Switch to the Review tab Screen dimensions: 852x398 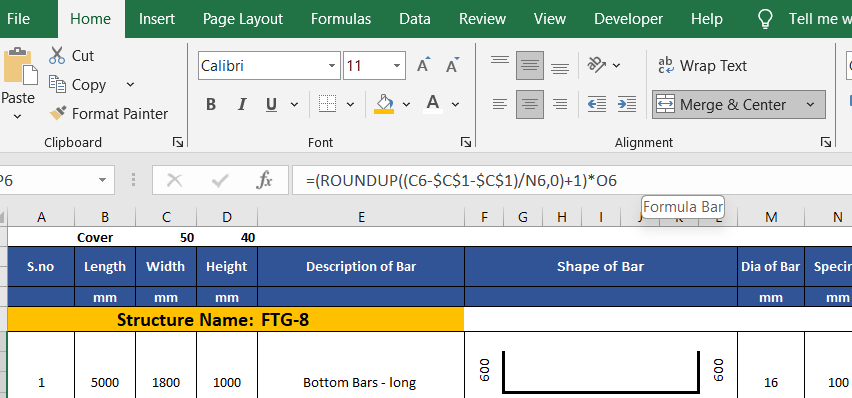point(483,19)
